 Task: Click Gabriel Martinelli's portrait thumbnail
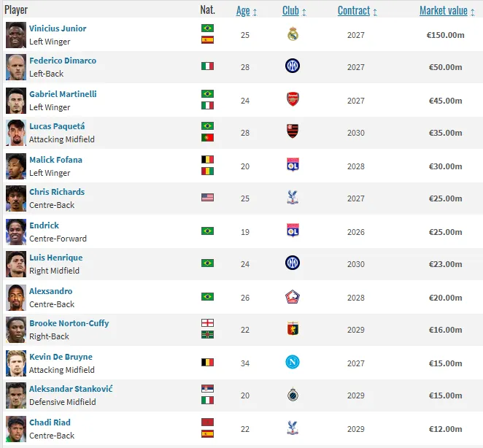tap(15, 100)
